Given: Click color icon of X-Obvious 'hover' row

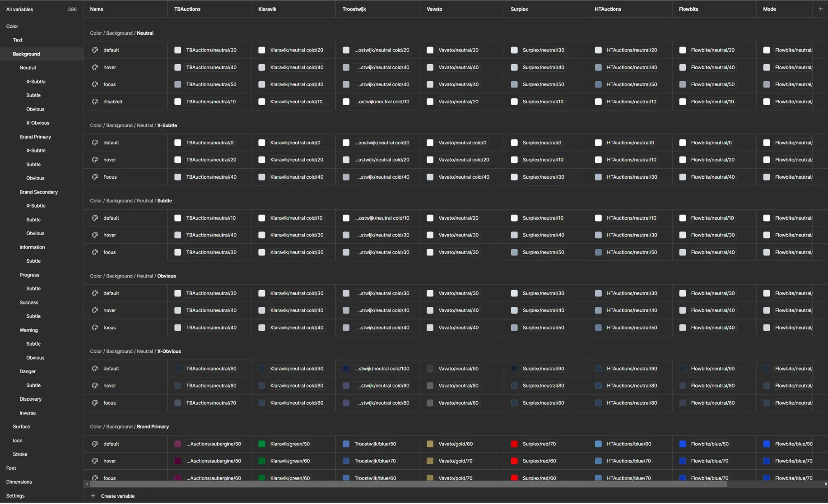Looking at the screenshot, I should click(95, 386).
